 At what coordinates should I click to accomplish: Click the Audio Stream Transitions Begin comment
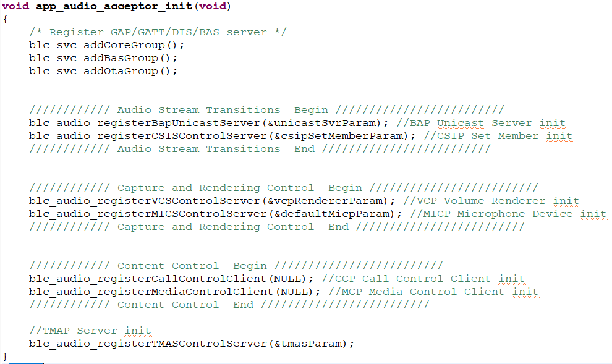point(266,110)
